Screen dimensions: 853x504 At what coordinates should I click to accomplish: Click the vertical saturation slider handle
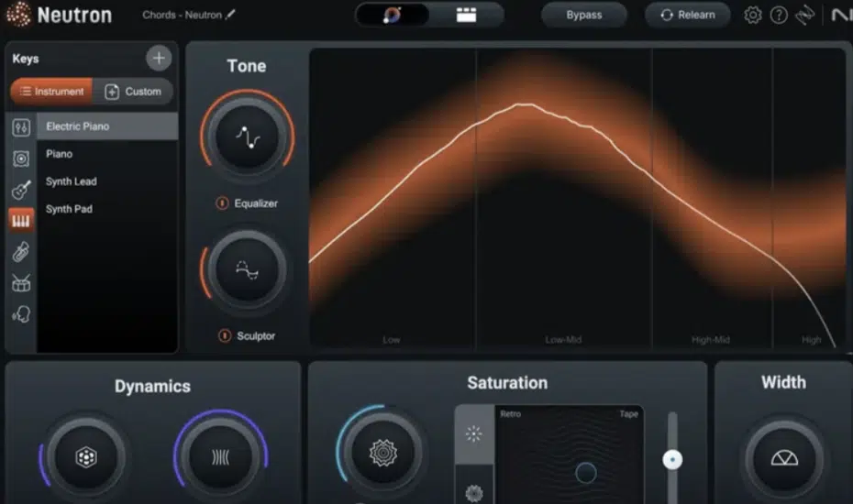coord(672,460)
